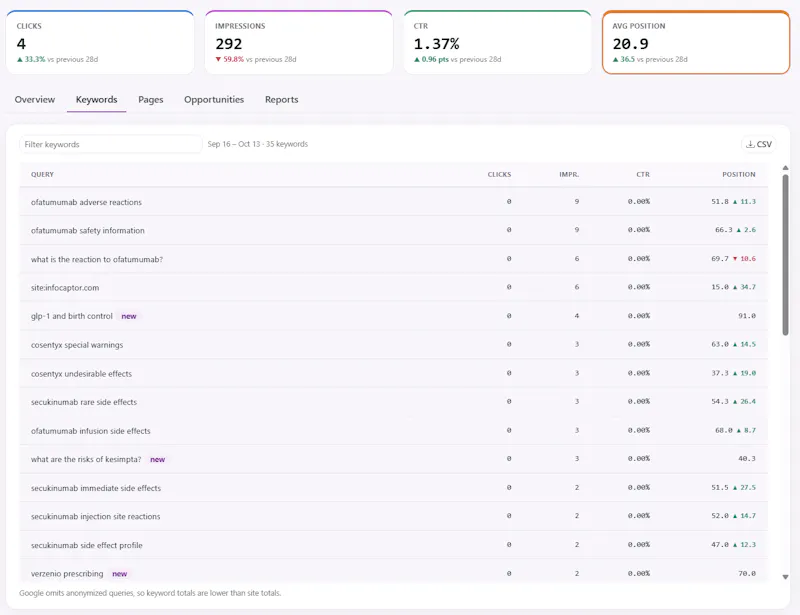Screen dimensions: 800x615
Task: Click the 'secukinumab immediate side effects' query
Action: 96,488
